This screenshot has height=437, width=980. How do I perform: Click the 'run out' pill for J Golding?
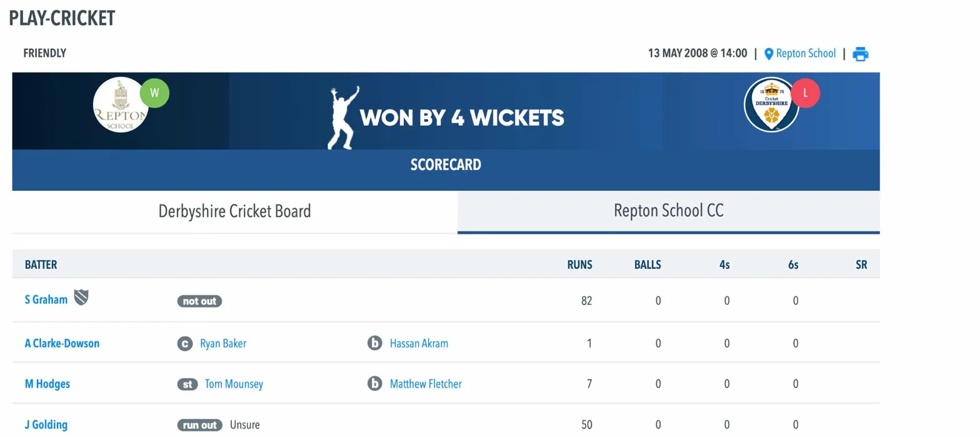(x=200, y=424)
